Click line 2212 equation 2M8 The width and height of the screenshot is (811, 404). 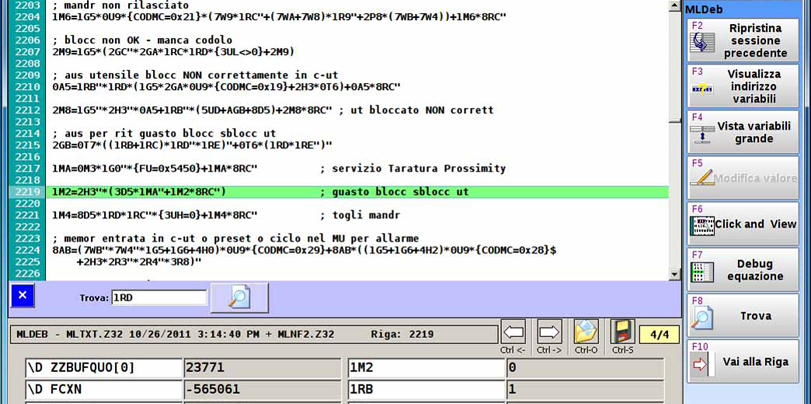pos(192,110)
